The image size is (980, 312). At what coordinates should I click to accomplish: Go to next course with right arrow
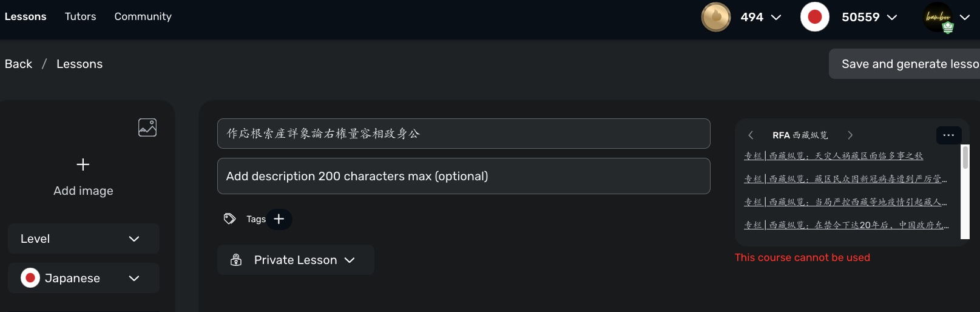(850, 135)
